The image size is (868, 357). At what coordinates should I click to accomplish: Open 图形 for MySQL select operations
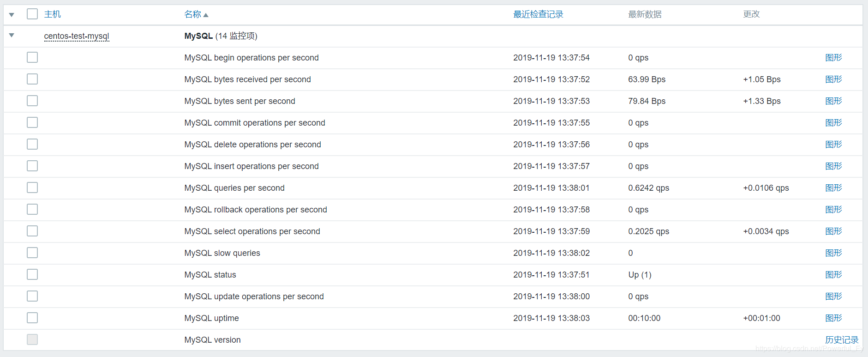point(833,231)
